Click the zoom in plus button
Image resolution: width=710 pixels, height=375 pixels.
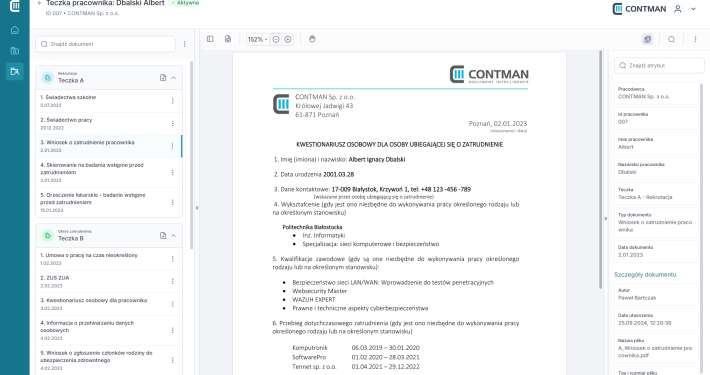click(x=288, y=39)
